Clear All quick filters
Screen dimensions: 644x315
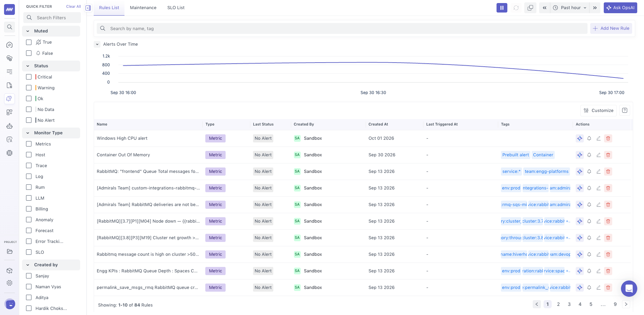click(73, 6)
